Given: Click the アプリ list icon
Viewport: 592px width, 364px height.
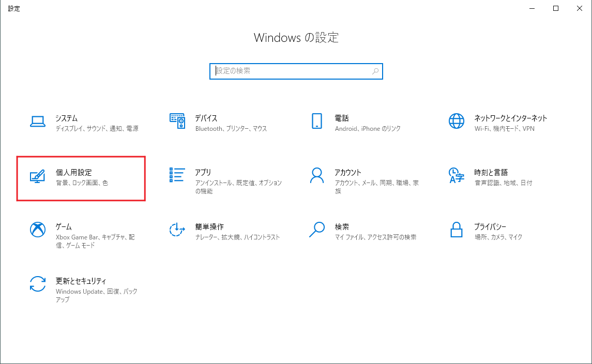Looking at the screenshot, I should (x=177, y=175).
